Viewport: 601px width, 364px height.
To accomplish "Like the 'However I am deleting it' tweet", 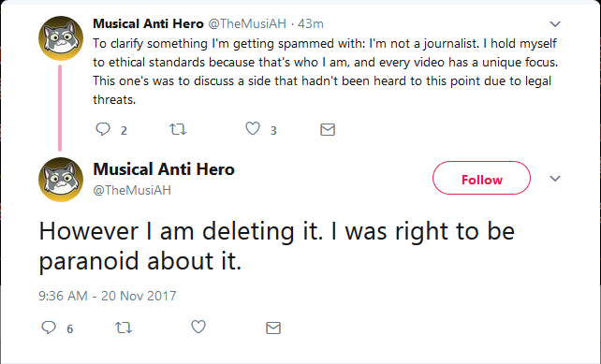I will tap(198, 327).
